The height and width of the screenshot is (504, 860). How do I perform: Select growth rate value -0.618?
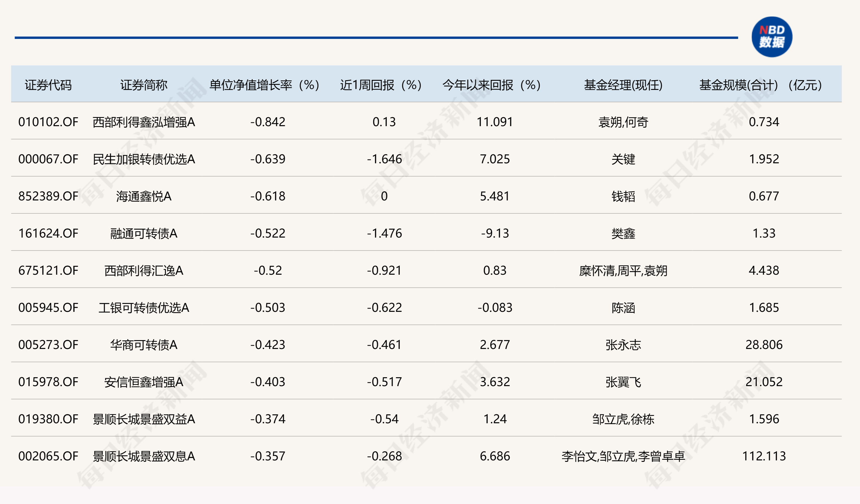[x=268, y=196]
